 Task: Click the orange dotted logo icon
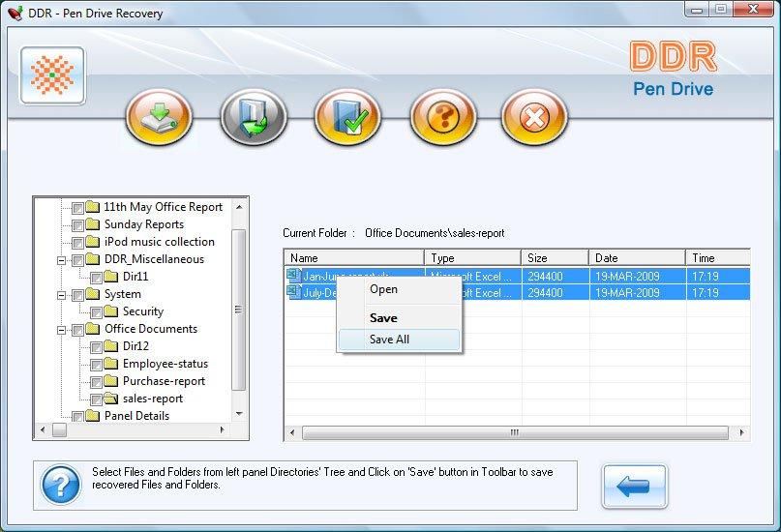pos(52,75)
